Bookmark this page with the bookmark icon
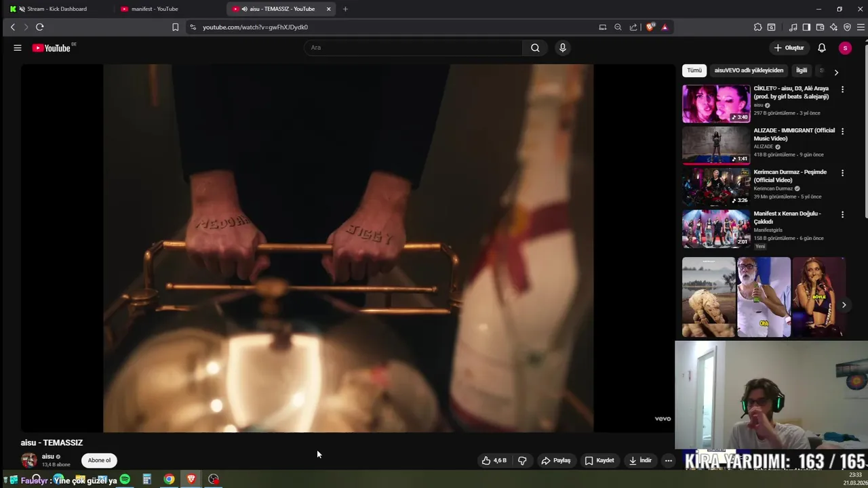868x488 pixels. [175, 27]
